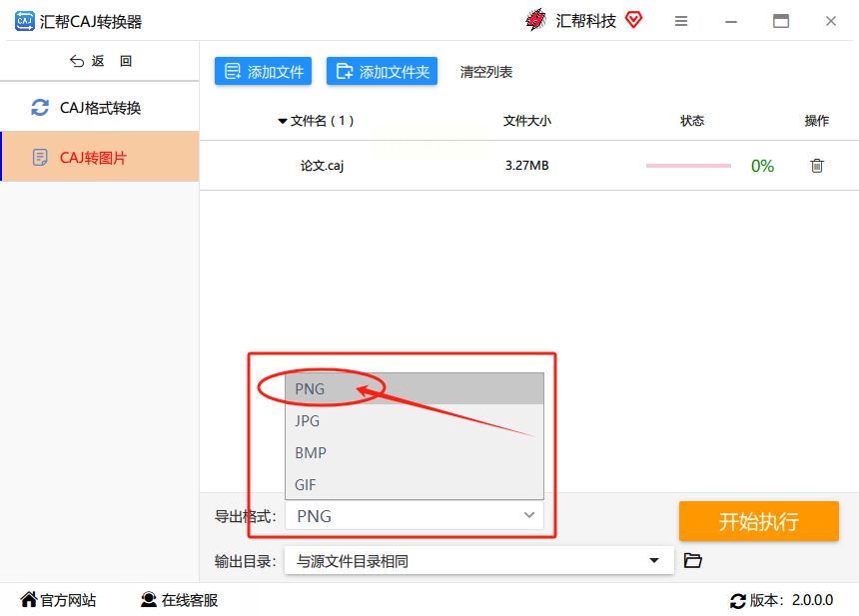Collapse the 文件名 column triangle
The width and height of the screenshot is (859, 616).
pyautogui.click(x=282, y=121)
